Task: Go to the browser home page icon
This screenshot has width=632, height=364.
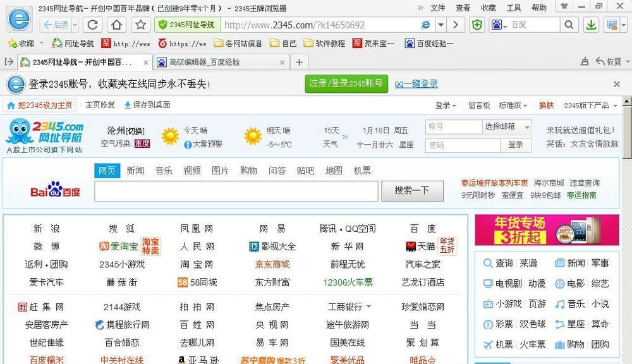Action: click(116, 25)
